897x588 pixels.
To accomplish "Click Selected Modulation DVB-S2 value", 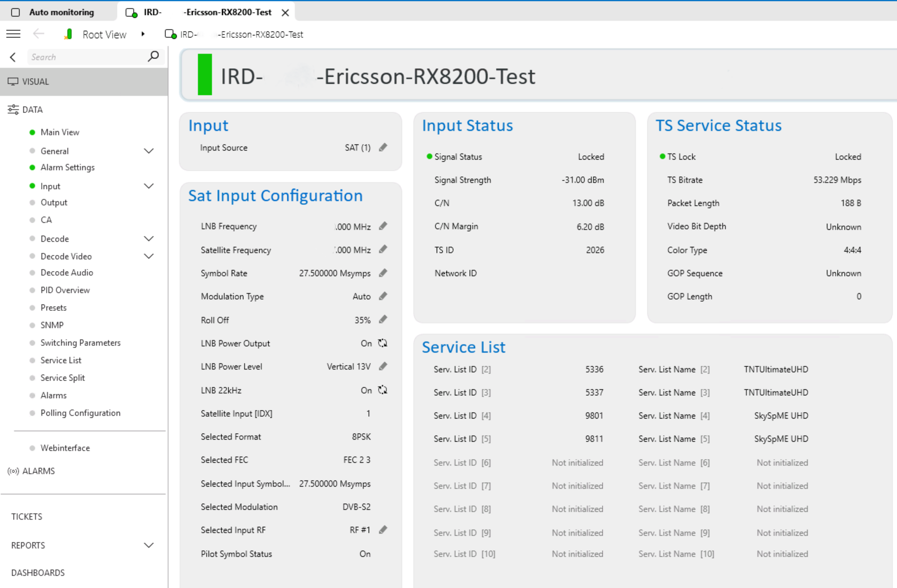I will point(357,507).
